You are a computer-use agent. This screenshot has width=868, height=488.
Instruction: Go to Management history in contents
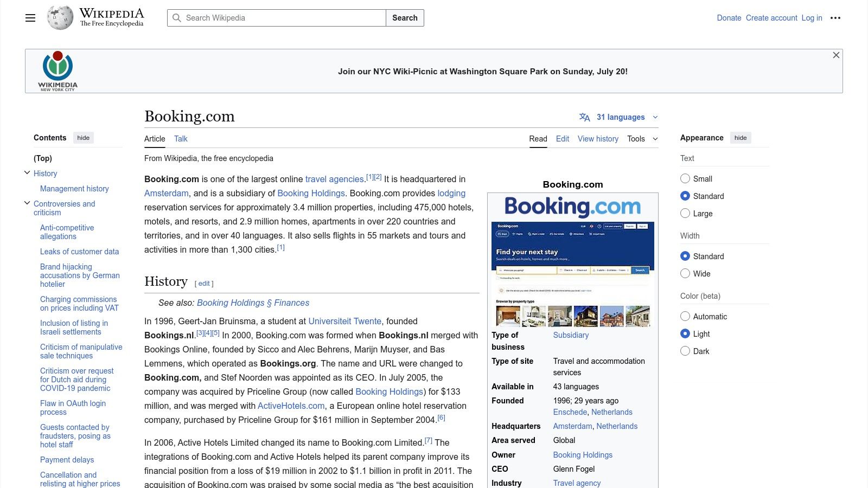coord(74,189)
